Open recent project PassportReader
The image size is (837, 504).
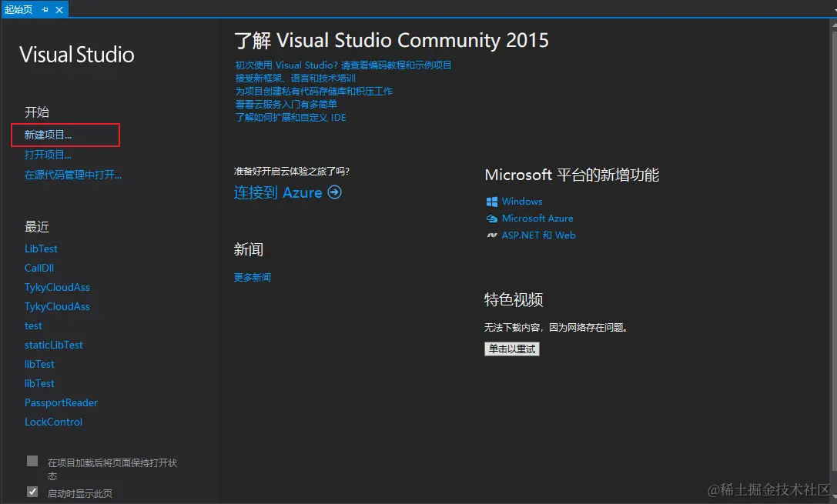[x=62, y=402]
